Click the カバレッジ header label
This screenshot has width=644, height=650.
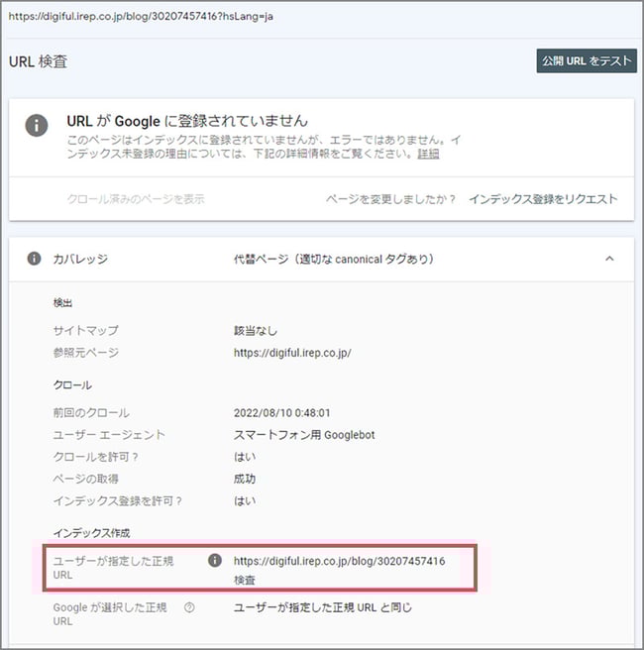click(x=80, y=259)
